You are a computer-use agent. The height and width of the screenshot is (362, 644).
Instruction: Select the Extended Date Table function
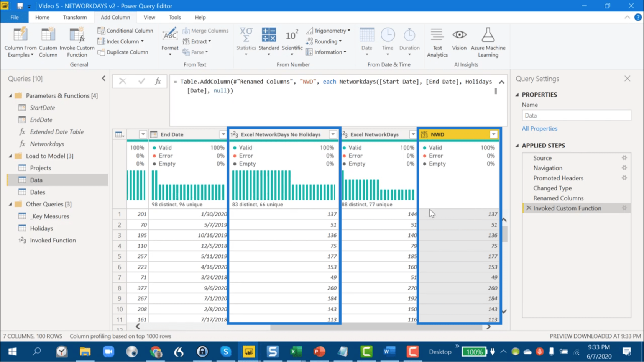(57, 132)
